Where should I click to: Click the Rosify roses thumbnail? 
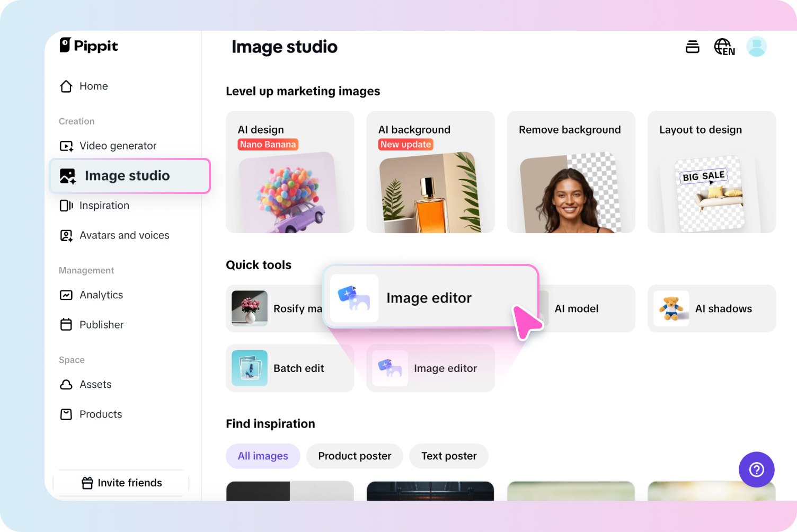click(250, 308)
